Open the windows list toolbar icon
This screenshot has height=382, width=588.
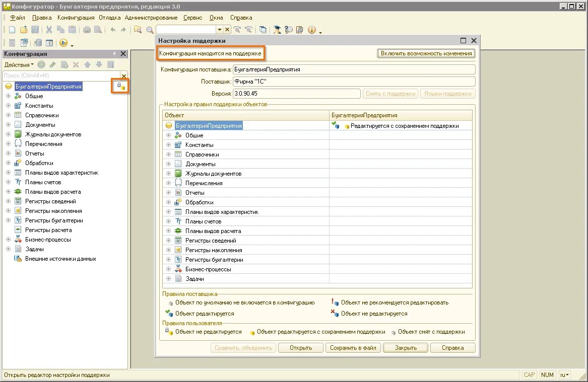coord(263,30)
